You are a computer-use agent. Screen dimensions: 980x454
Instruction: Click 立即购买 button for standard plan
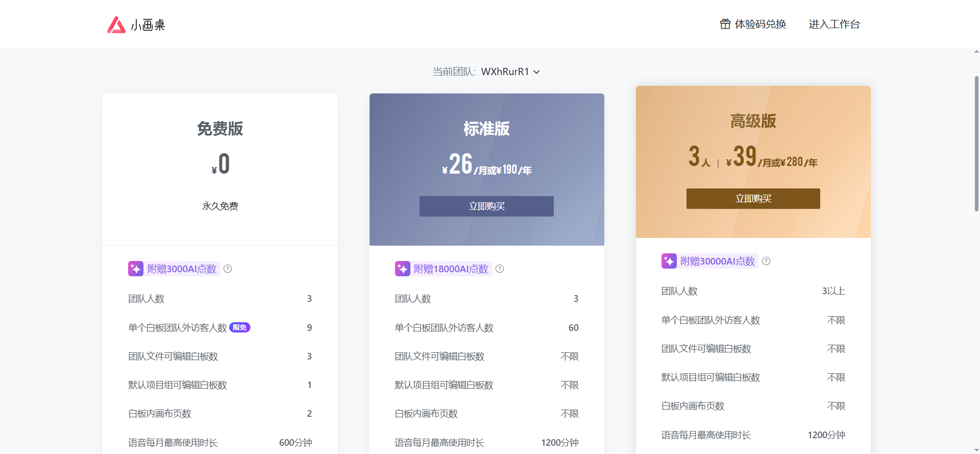point(486,206)
